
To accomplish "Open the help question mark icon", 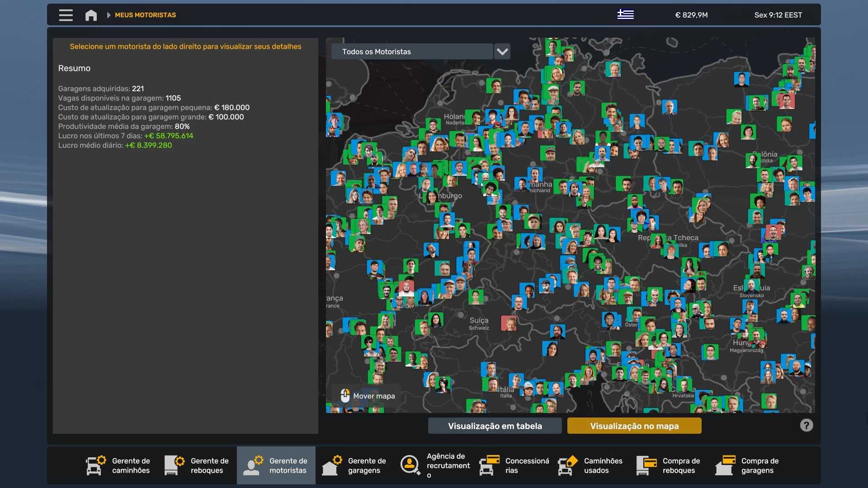I will [x=806, y=425].
